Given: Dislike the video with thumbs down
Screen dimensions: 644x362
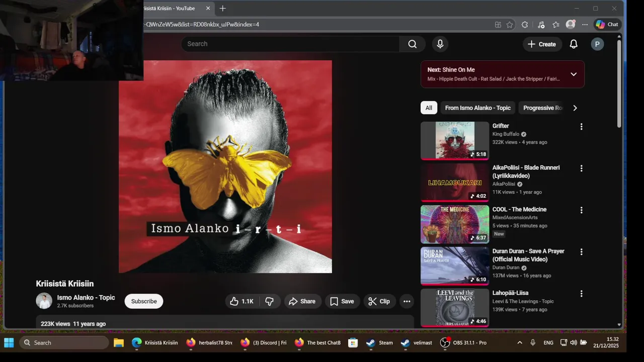Looking at the screenshot, I should tap(270, 301).
